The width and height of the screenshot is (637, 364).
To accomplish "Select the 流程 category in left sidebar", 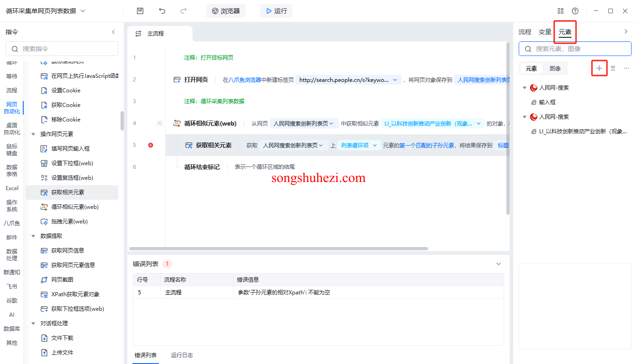I will (x=12, y=90).
